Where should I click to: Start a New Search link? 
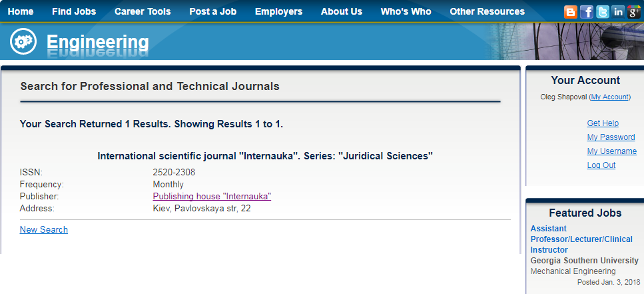click(43, 229)
